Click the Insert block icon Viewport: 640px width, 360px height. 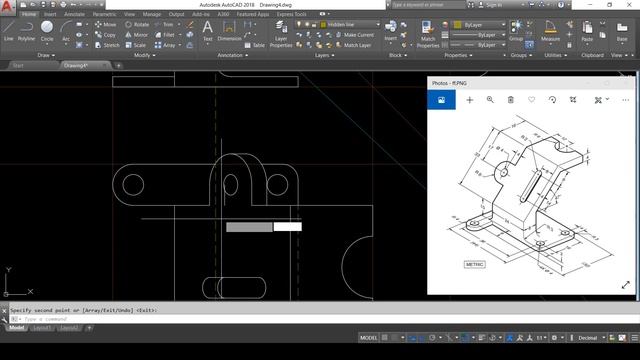point(390,31)
